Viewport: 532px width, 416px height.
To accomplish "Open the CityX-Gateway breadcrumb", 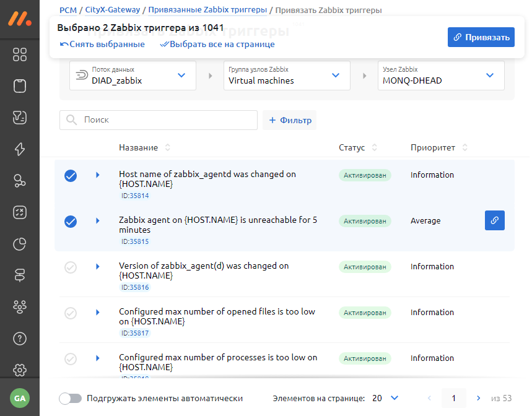I will [x=110, y=10].
